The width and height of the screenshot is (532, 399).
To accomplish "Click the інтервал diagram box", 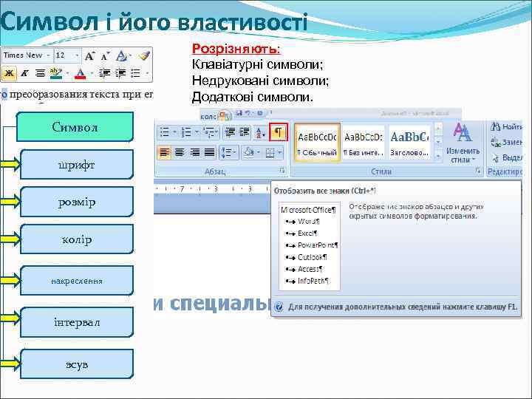I will [77, 322].
